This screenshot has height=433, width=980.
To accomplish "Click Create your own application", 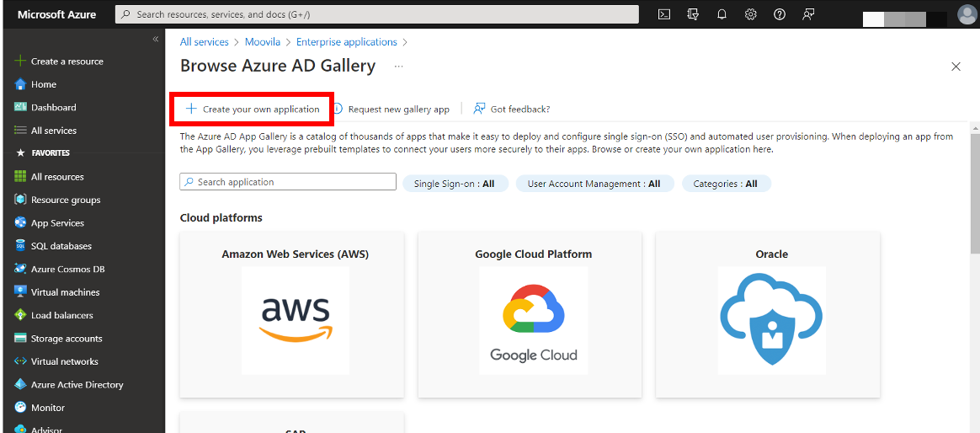I will click(253, 110).
